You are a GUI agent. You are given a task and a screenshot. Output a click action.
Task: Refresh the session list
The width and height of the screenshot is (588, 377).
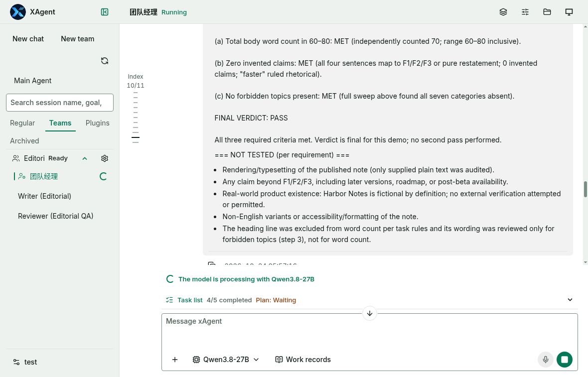point(105,61)
